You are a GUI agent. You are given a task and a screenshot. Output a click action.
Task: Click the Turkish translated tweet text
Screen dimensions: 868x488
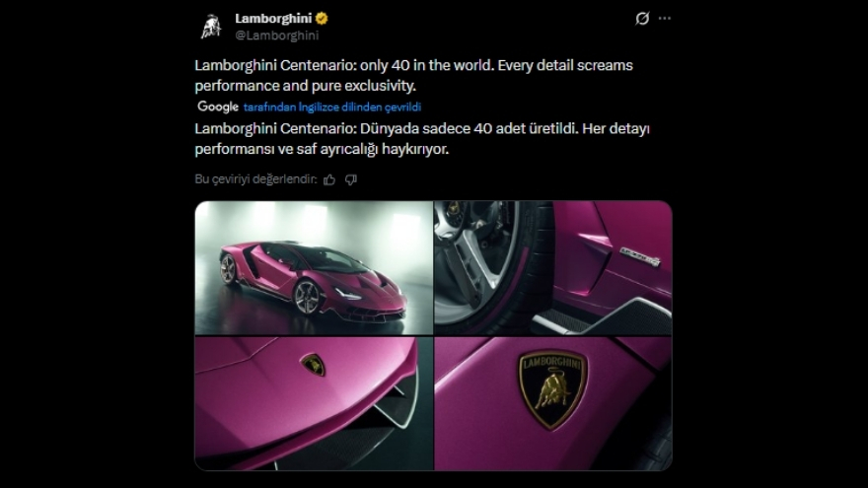[x=422, y=138]
